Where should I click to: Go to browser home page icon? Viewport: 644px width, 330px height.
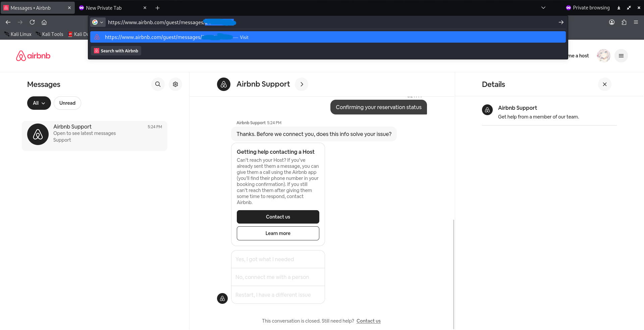click(44, 22)
